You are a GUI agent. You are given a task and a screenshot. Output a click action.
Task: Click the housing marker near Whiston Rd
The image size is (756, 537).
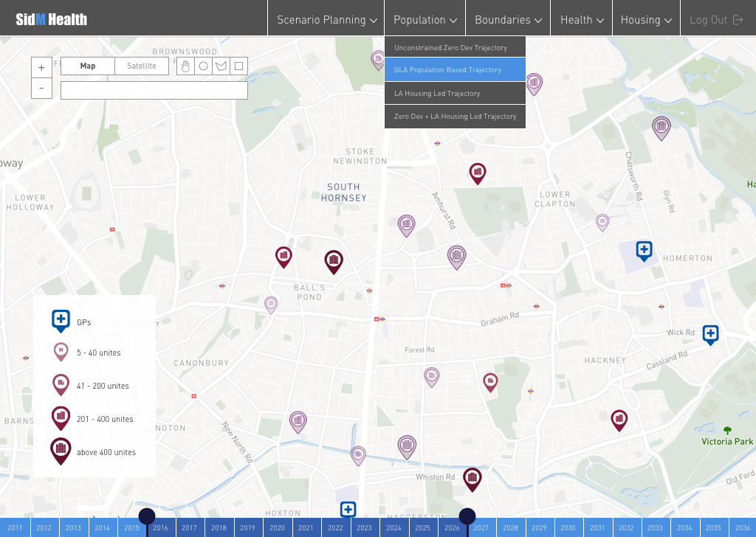click(x=472, y=479)
